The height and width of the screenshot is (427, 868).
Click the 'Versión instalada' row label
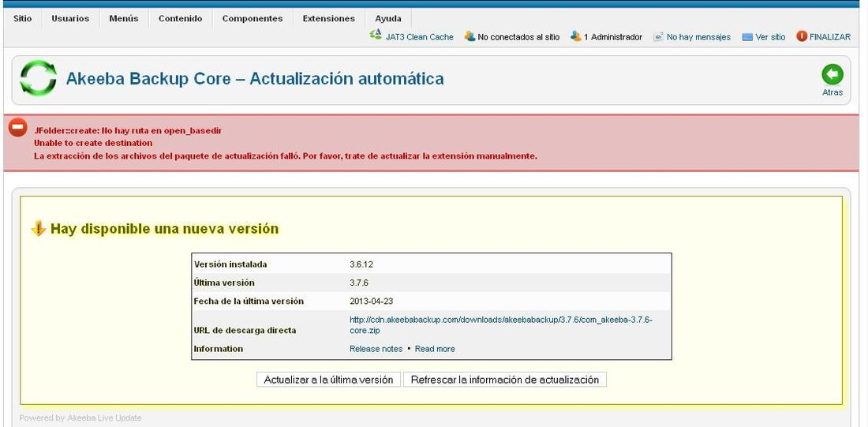(230, 264)
